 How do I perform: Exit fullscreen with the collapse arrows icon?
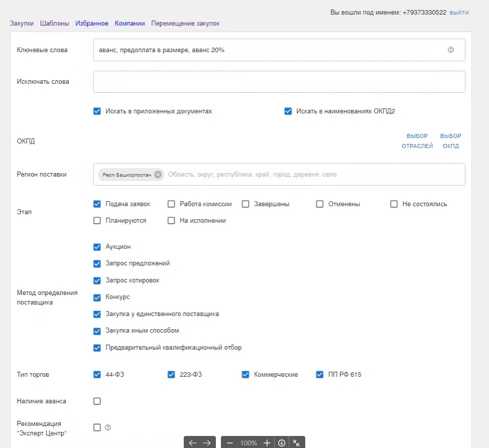tap(296, 443)
